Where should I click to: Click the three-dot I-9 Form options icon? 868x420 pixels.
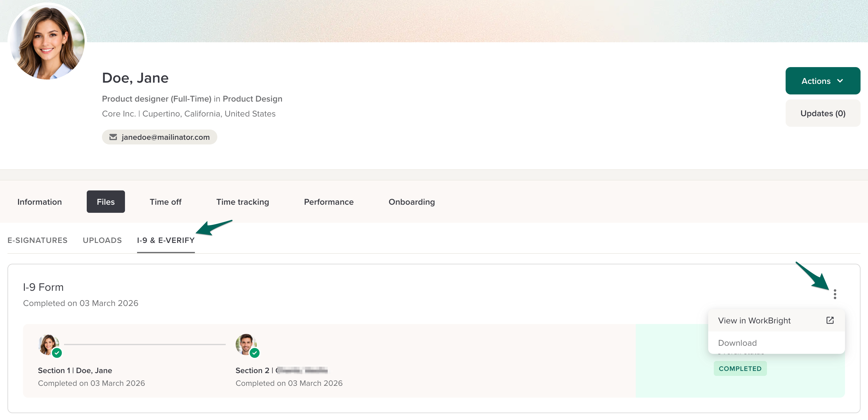pyautogui.click(x=835, y=294)
